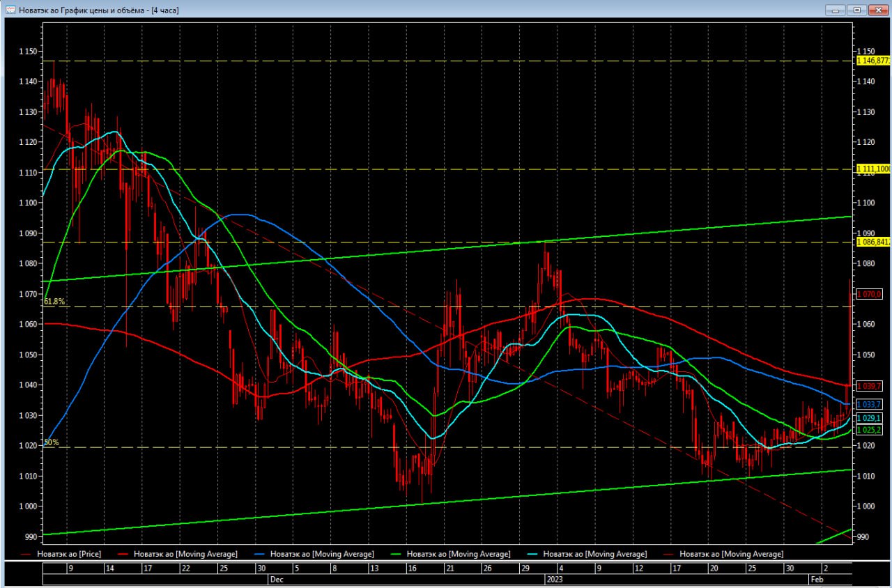Viewport: 892px width, 588px height.
Task: Click the 1 111,100 yellow price label
Action: 872,169
